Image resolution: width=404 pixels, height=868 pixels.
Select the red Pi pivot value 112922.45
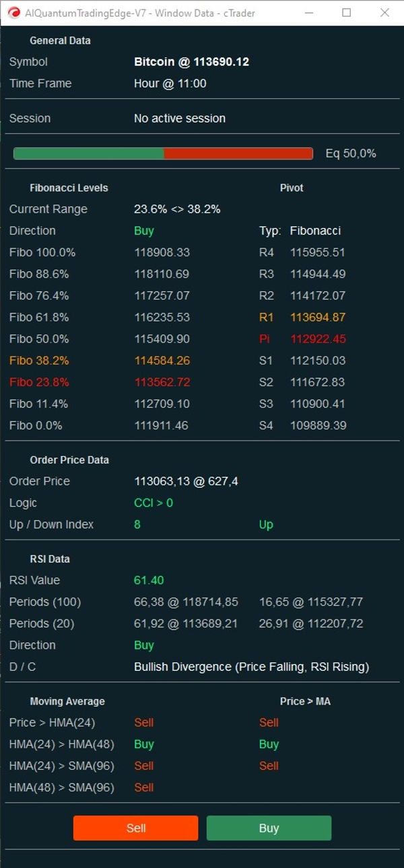pos(317,338)
